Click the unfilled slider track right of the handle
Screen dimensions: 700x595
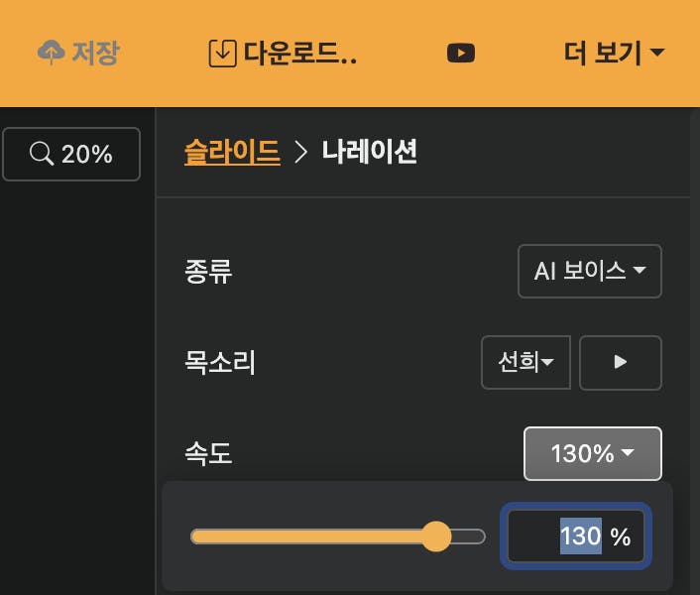point(470,536)
